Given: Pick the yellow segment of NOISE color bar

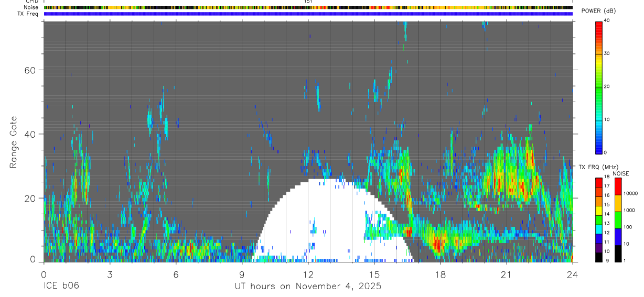Looking at the screenshot, I should 618,203.
